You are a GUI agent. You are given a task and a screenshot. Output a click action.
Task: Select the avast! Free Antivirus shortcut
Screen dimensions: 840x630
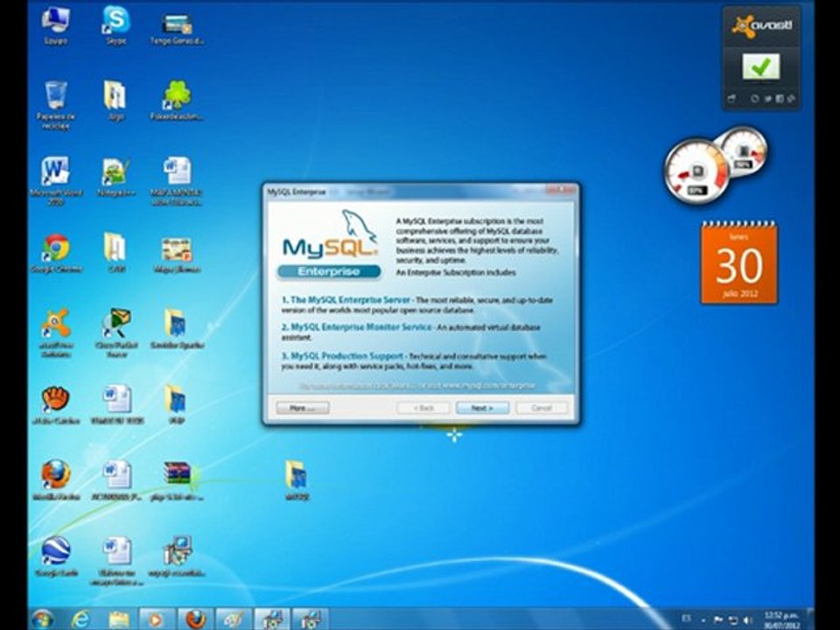[56, 332]
